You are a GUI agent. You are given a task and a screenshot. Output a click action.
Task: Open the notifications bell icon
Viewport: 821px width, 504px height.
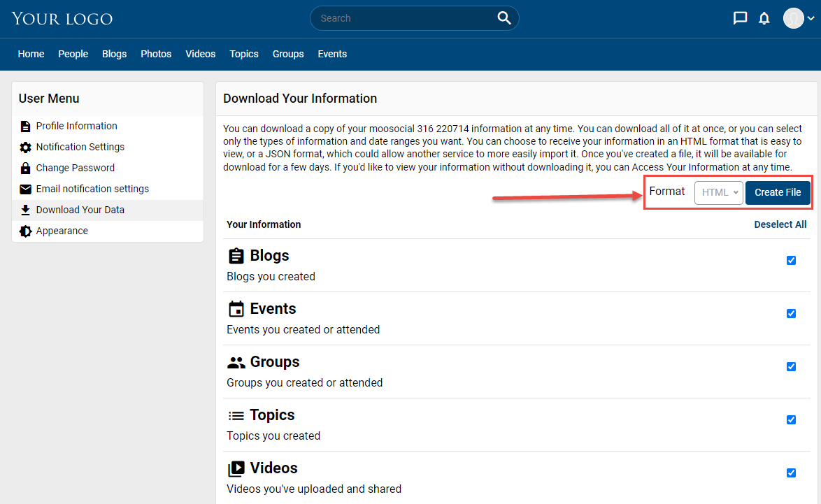coord(764,19)
